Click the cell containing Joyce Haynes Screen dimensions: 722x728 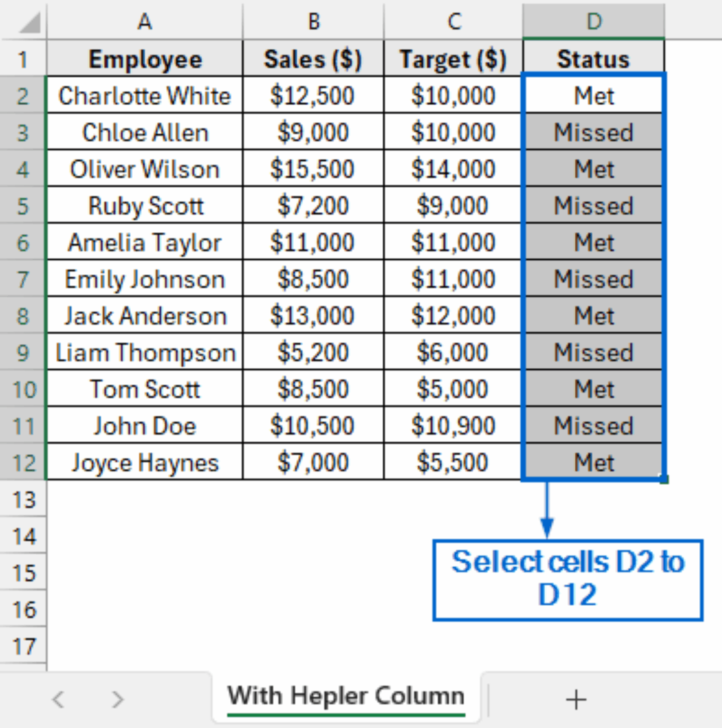pos(144,462)
